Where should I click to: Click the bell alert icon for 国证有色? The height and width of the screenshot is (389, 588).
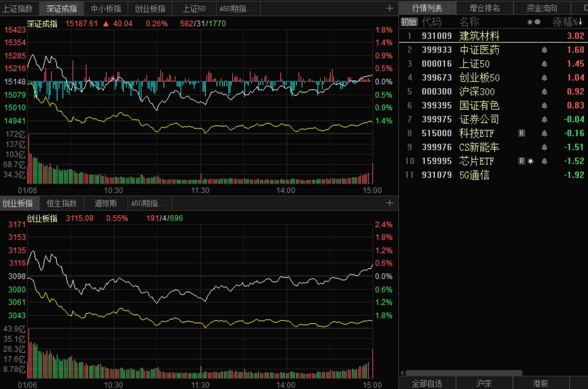point(544,105)
